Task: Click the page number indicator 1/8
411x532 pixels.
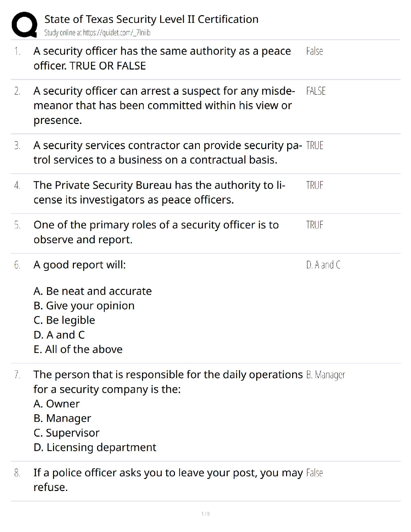Action: 205,514
